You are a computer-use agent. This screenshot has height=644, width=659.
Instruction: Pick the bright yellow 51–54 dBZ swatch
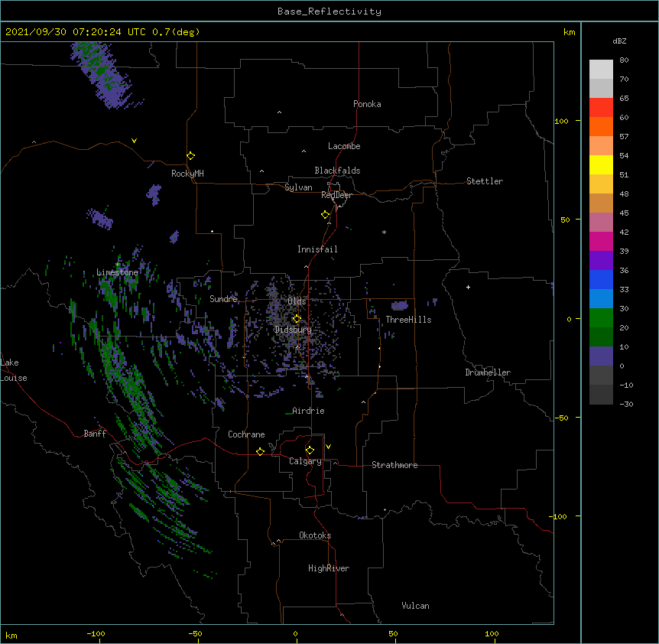tap(601, 164)
